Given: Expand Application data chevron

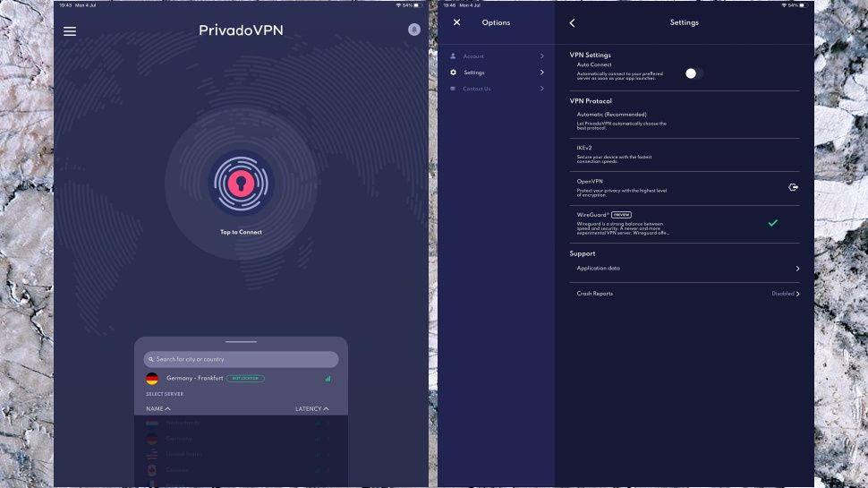Looking at the screenshot, I should pos(797,269).
